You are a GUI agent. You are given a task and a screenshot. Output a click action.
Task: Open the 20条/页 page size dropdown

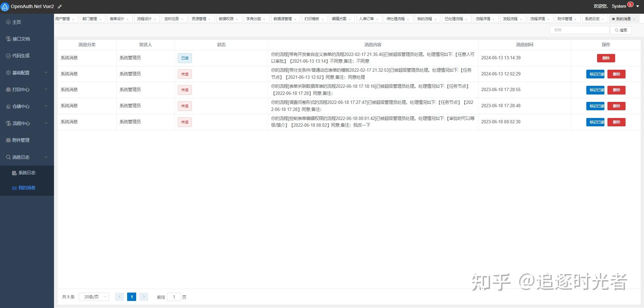coord(94,297)
